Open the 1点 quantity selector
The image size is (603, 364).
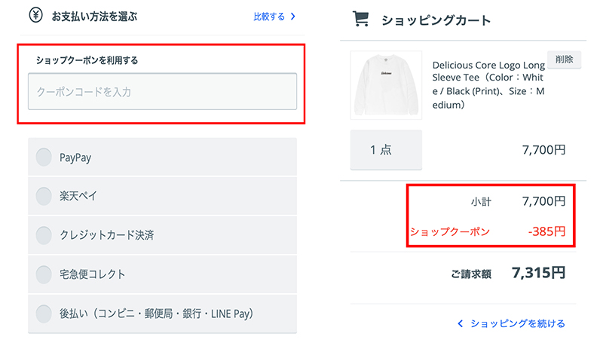[x=386, y=150]
